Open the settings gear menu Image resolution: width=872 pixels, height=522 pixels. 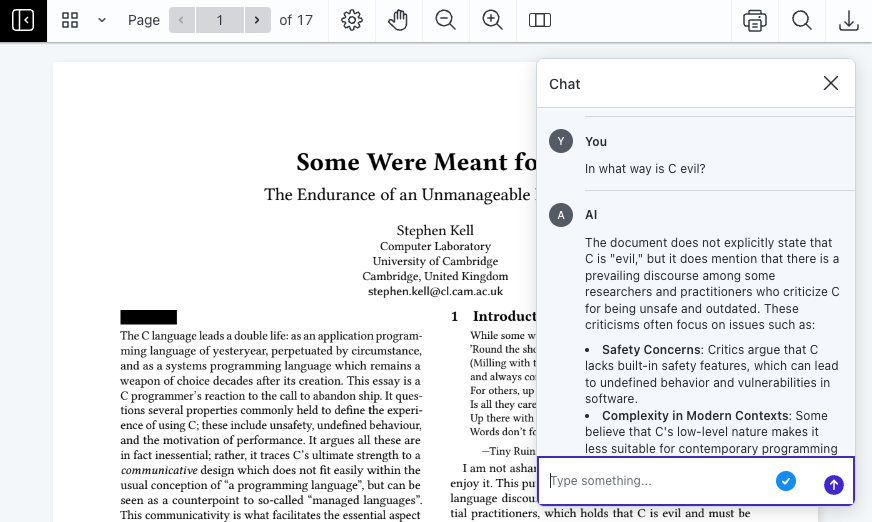[351, 21]
